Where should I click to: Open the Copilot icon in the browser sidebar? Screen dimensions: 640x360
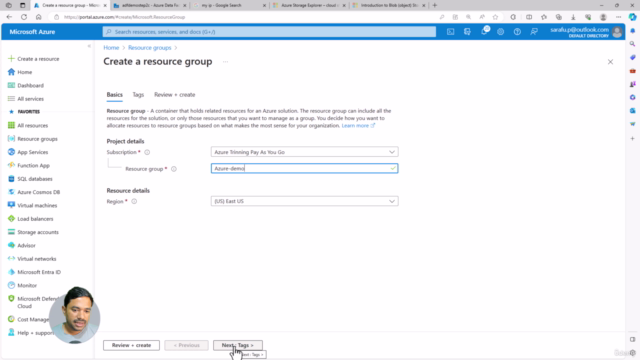point(632,17)
